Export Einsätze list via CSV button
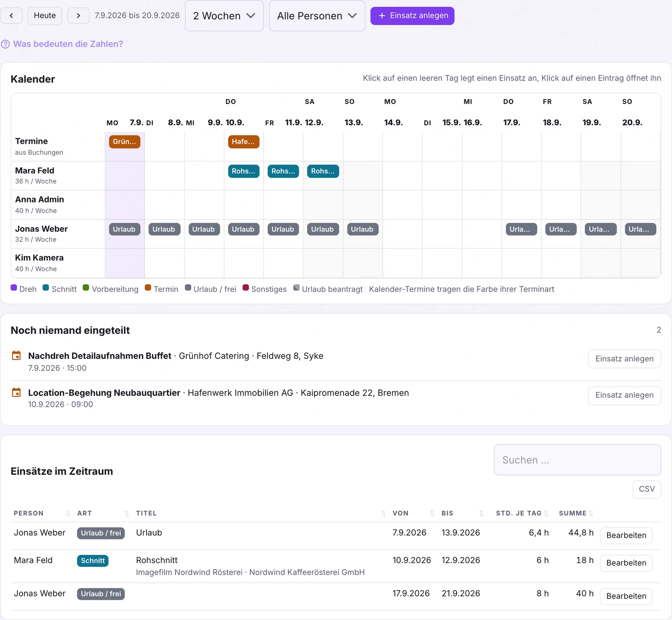The height and width of the screenshot is (620, 672). pyautogui.click(x=647, y=489)
